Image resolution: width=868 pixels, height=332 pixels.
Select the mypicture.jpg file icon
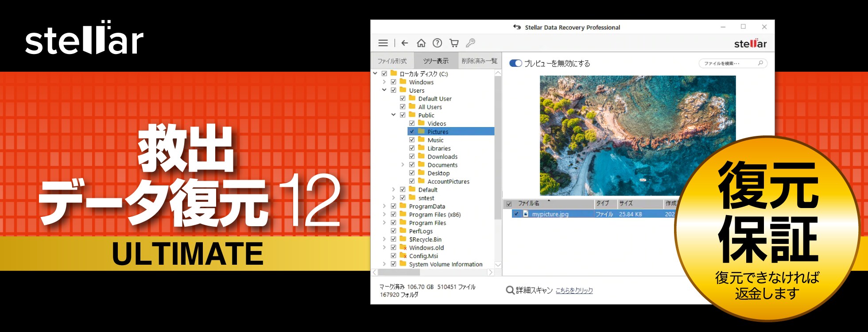pyautogui.click(x=526, y=214)
